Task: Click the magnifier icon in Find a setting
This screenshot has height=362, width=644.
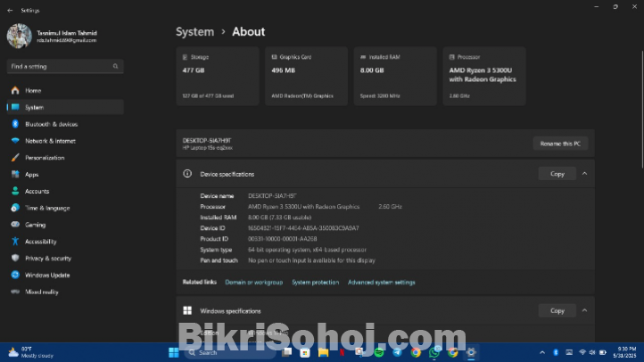Action: point(115,66)
